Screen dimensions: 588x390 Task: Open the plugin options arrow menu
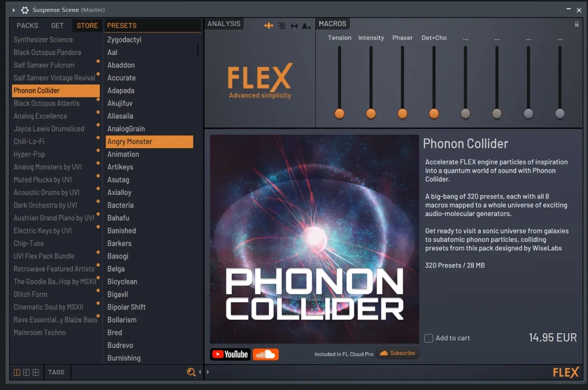[14, 10]
